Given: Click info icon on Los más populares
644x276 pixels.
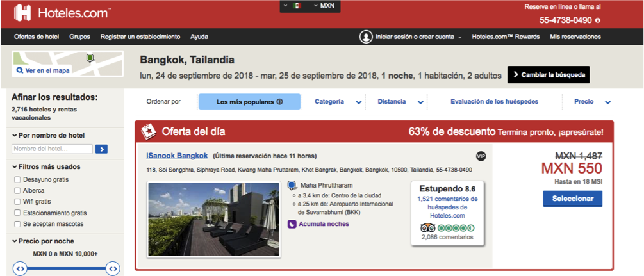Looking at the screenshot, I should pos(279,102).
